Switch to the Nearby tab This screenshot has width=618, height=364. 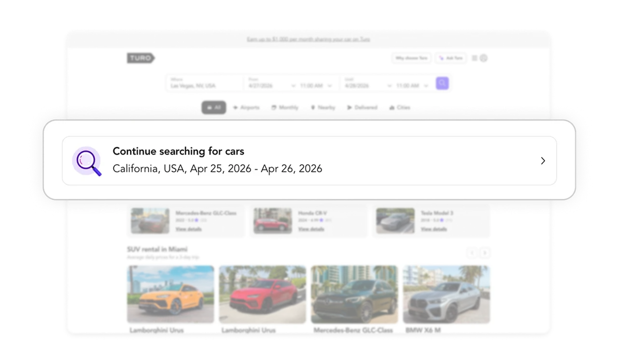tap(323, 108)
